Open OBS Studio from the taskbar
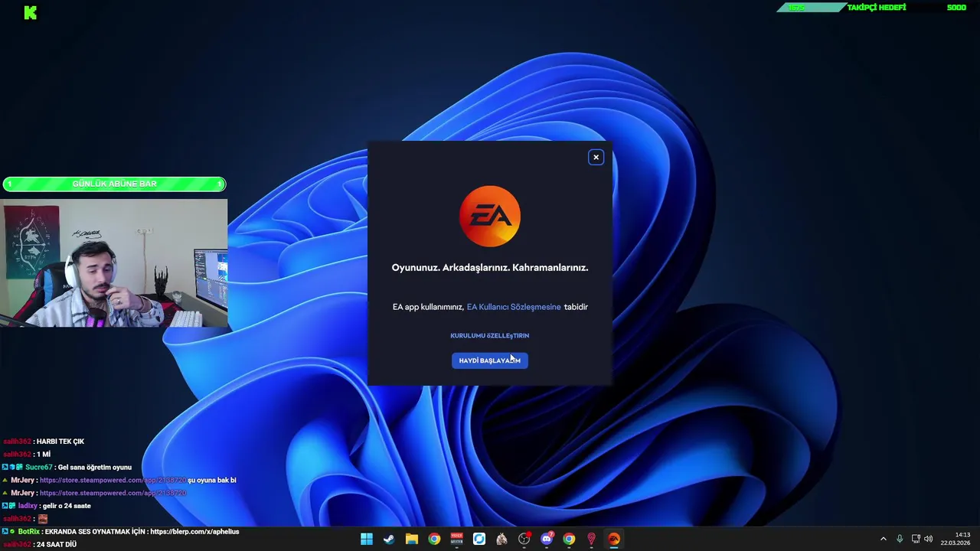Screen dimensions: 980x551 [524, 539]
